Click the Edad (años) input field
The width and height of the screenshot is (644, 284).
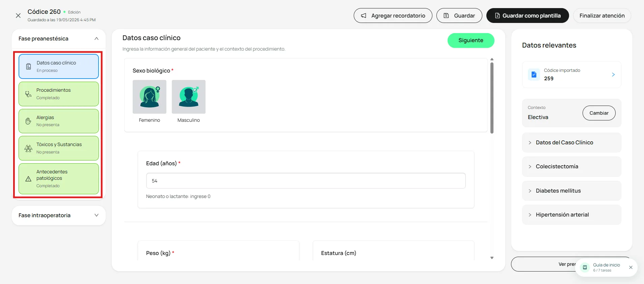tap(306, 181)
